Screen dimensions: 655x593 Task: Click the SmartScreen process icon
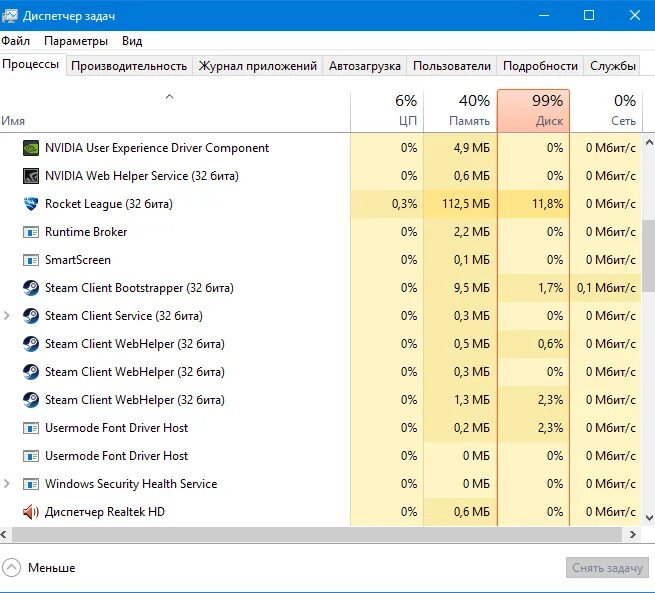tap(31, 260)
